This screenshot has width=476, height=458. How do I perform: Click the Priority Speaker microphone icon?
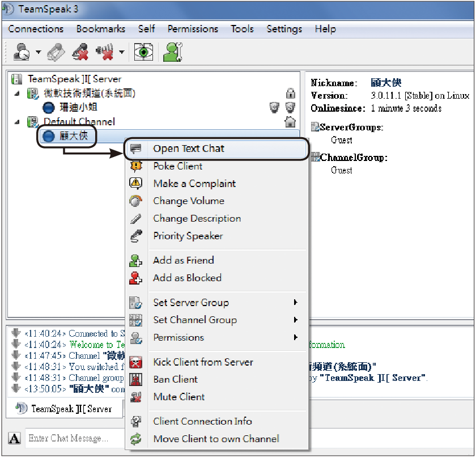coord(135,236)
